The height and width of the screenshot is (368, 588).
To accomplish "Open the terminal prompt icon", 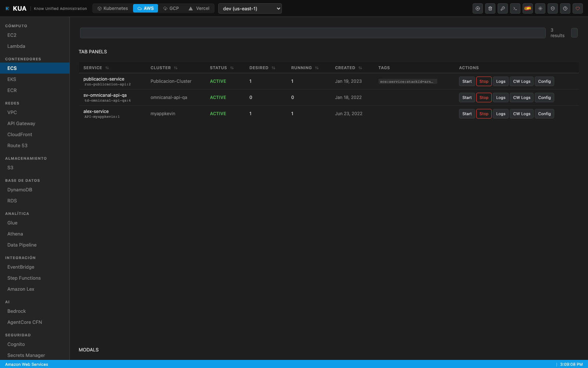I will coord(515,8).
